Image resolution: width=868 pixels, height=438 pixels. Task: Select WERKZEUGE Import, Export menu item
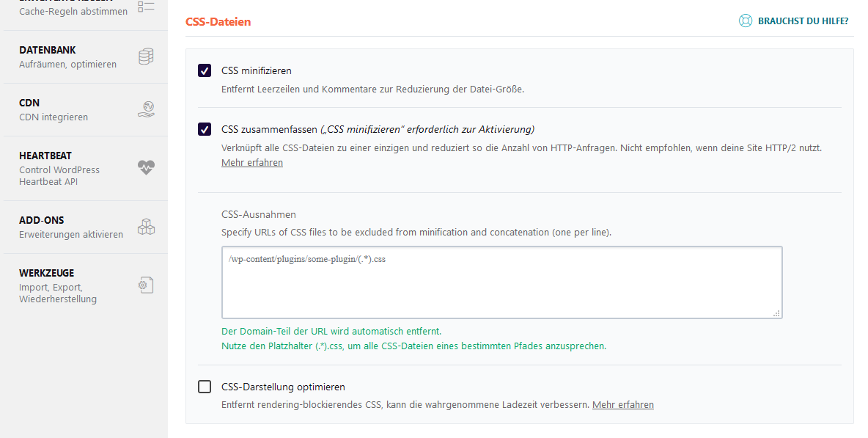(x=86, y=285)
